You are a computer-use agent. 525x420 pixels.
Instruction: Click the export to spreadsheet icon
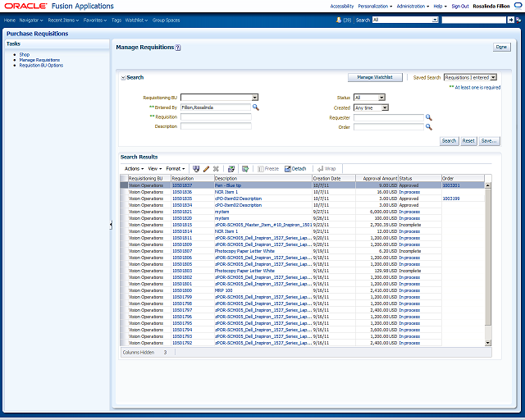point(245,169)
